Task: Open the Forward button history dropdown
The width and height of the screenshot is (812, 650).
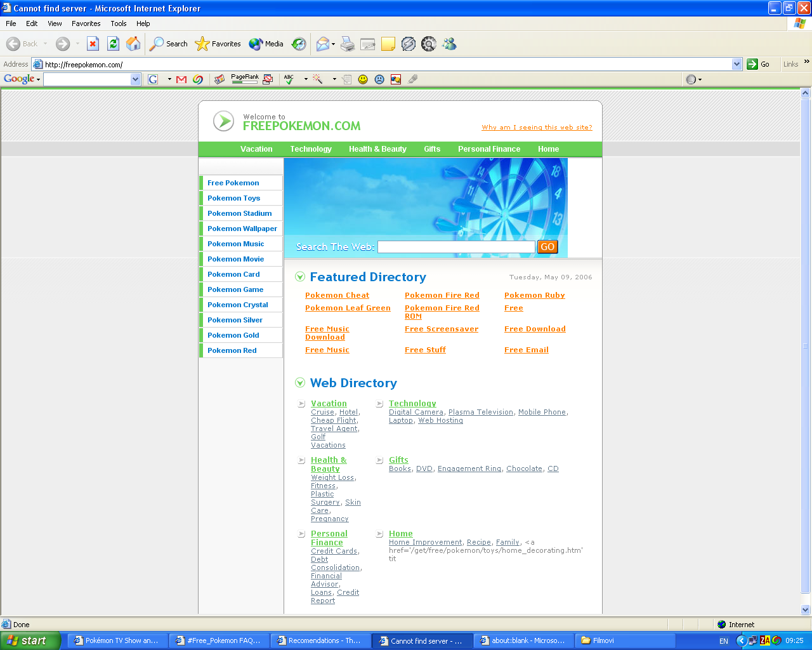Action: pos(77,44)
